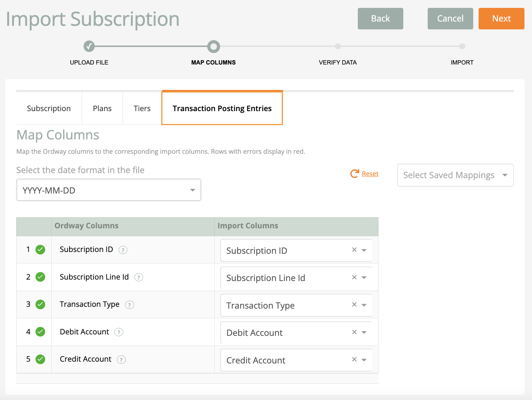Click the VERIFY DATA step label
Image resolution: width=532 pixels, height=400 pixels.
click(338, 62)
